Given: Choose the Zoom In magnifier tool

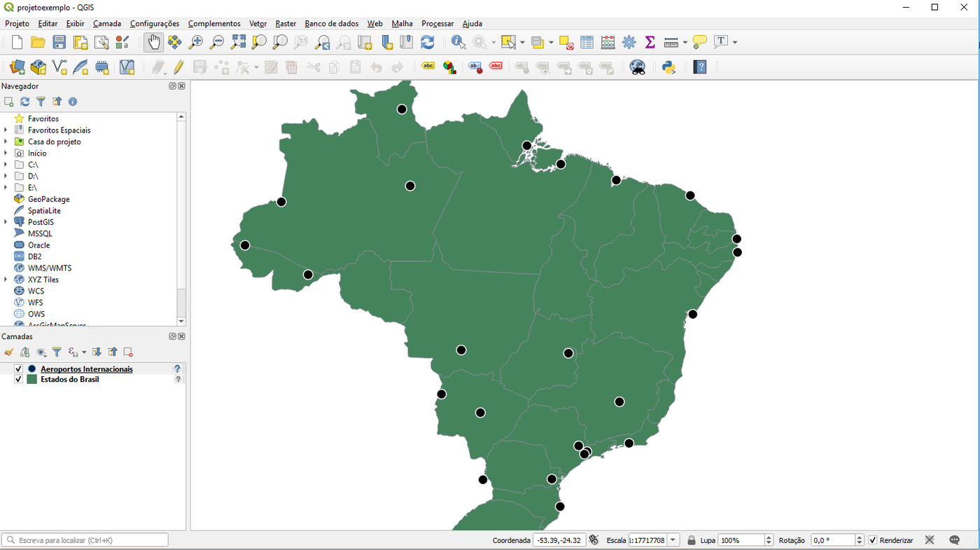Looking at the screenshot, I should click(x=196, y=43).
